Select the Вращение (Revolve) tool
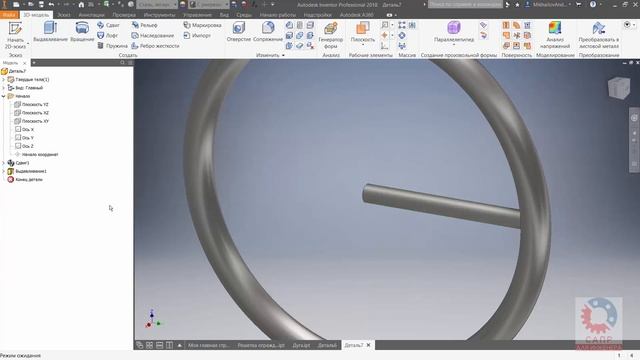The image size is (640, 360). point(82,32)
